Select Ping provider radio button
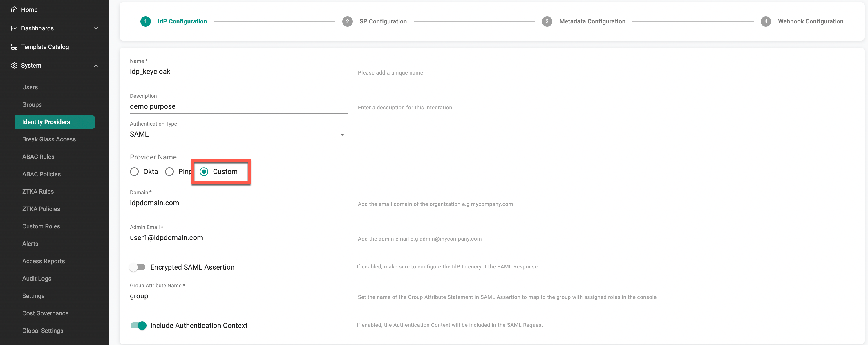Screen dimensions: 868x345 click(169, 172)
